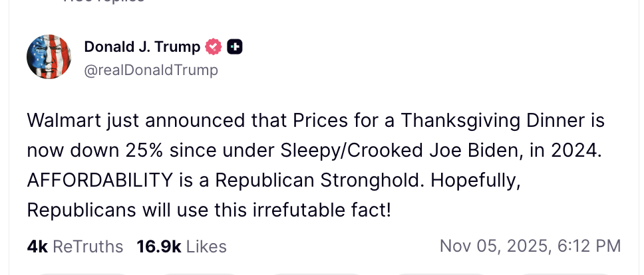
Task: Click the @realDonaldTrump handle
Action: tap(151, 70)
